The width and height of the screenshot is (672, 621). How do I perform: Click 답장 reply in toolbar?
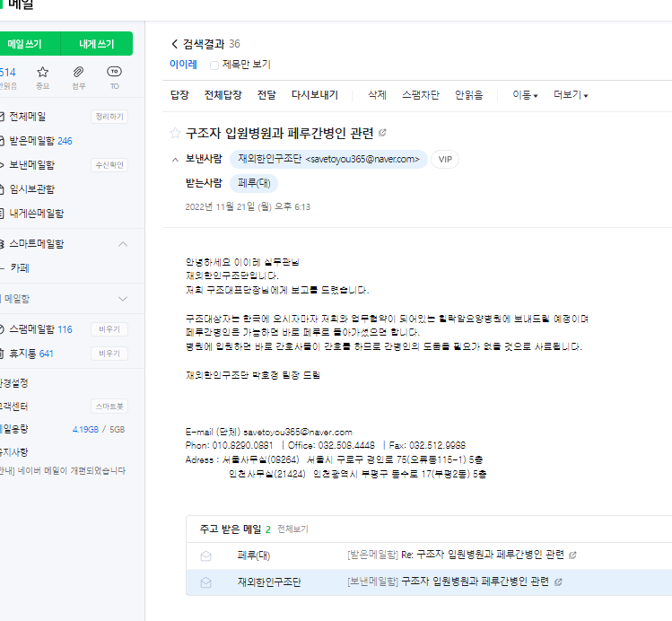tap(179, 95)
